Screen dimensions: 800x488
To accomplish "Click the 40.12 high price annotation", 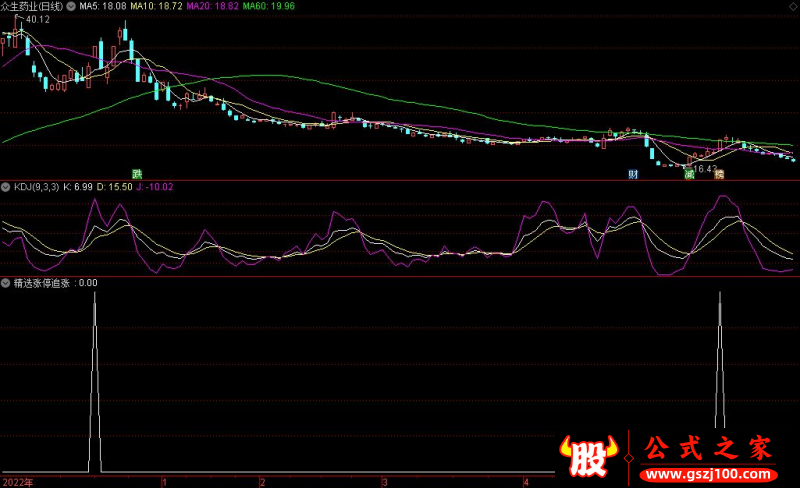I will [x=38, y=19].
